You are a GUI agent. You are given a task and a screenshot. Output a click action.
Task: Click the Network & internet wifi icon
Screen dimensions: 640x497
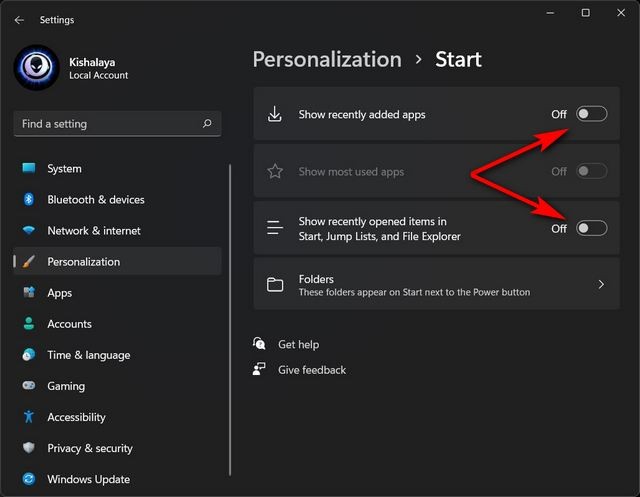pos(29,230)
